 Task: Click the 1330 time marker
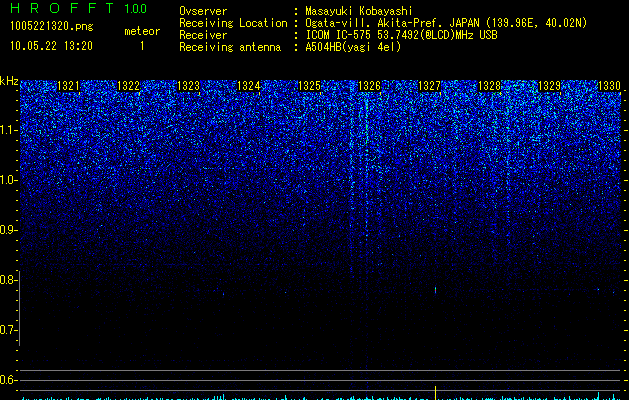[x=609, y=86]
